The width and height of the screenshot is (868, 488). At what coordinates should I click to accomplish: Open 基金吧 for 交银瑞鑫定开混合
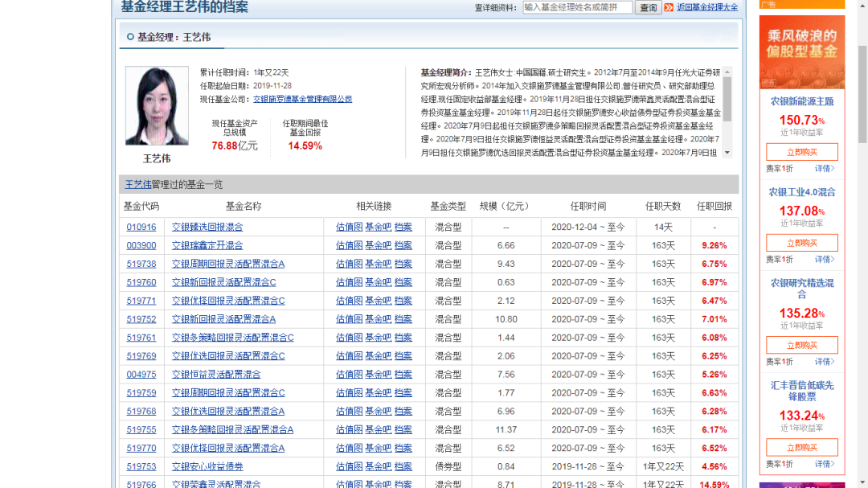378,245
